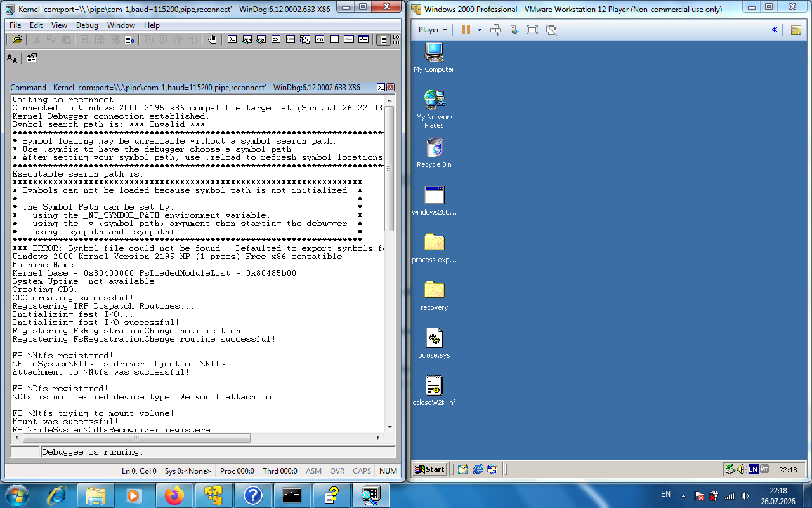Click the Command window dock toggle button
812x508 pixels.
tap(381, 88)
